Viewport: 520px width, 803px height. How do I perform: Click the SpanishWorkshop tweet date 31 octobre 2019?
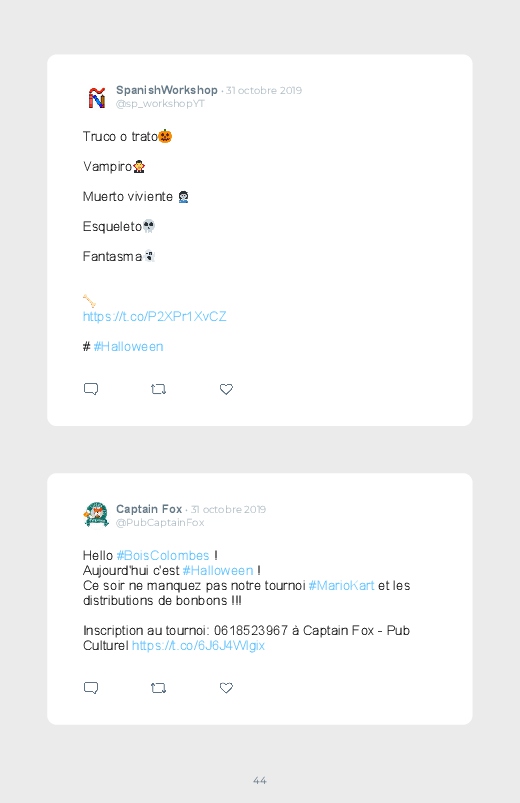264,91
